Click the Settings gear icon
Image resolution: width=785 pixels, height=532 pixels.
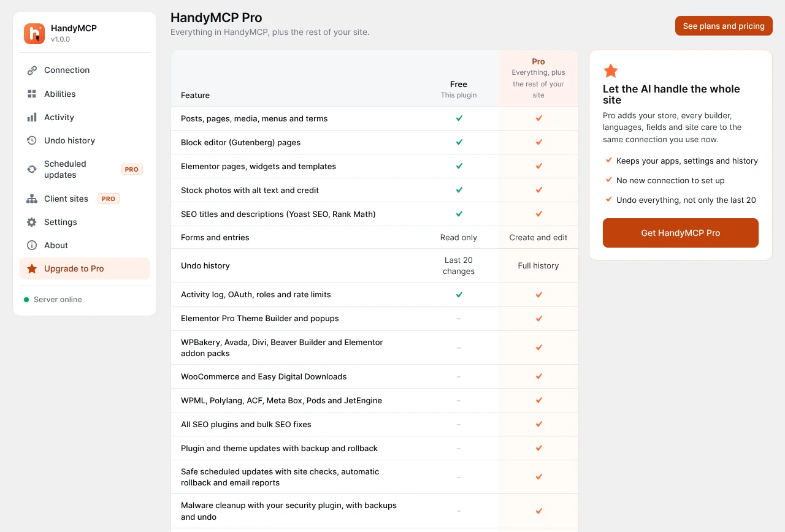pos(32,222)
